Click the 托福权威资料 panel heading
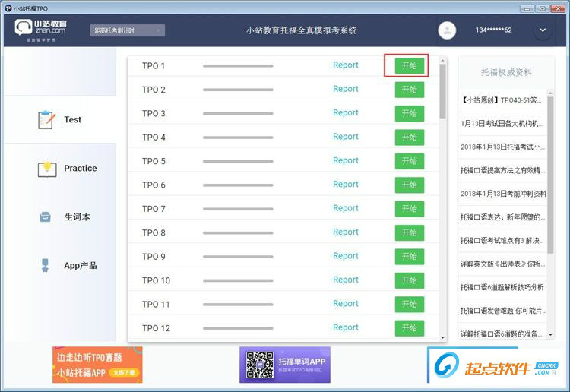 click(x=506, y=73)
